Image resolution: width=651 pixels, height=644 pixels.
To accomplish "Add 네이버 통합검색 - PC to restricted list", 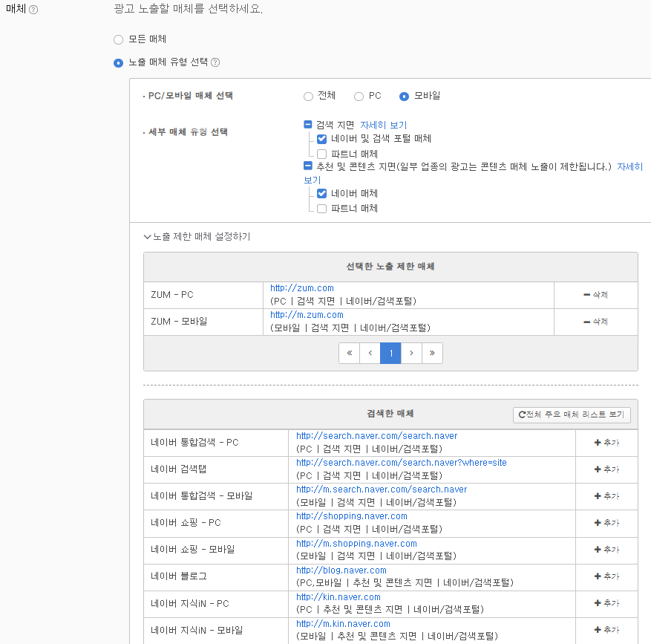I will [x=606, y=443].
